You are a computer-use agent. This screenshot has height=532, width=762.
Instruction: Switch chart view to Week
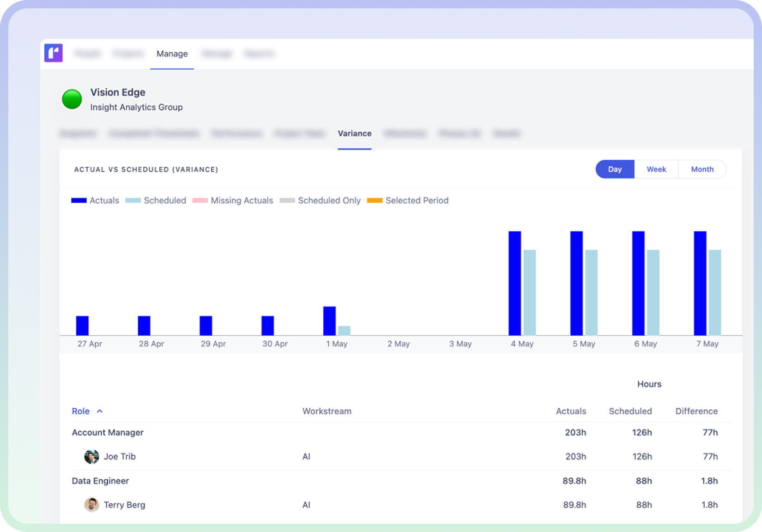tap(656, 169)
